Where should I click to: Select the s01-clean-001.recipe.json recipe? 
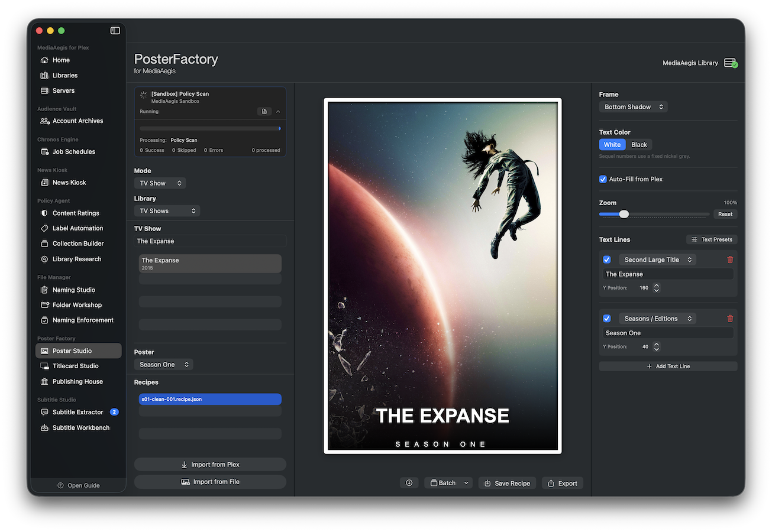pyautogui.click(x=210, y=400)
